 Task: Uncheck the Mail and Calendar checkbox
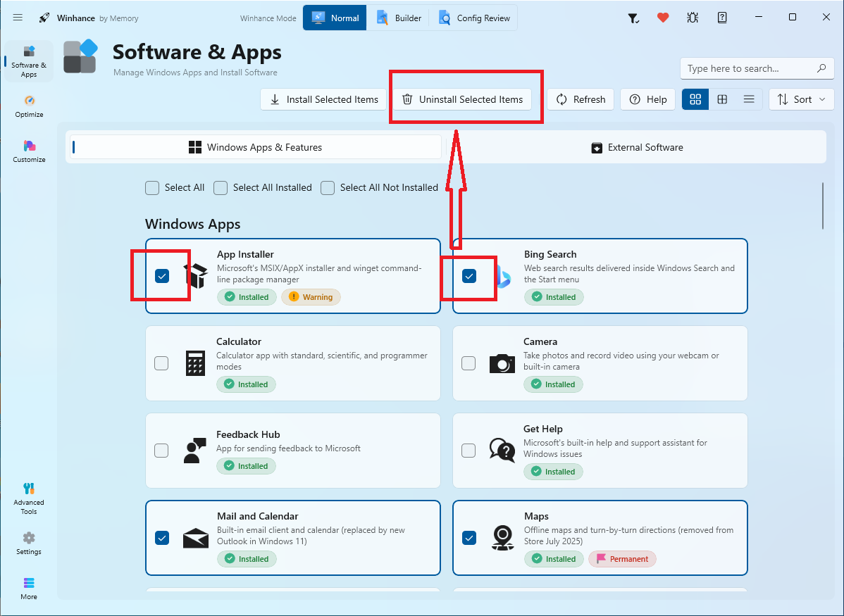pos(162,538)
